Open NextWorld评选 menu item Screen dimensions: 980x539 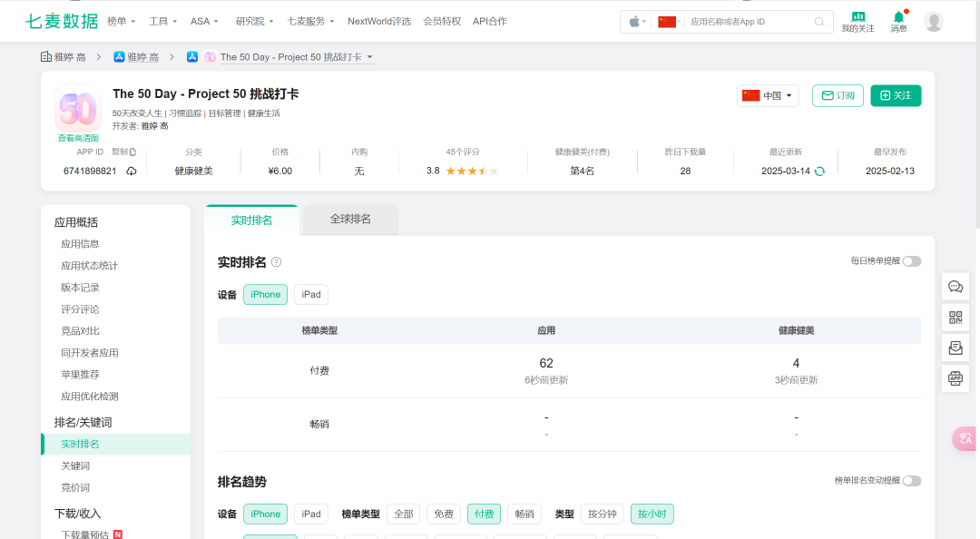click(379, 21)
